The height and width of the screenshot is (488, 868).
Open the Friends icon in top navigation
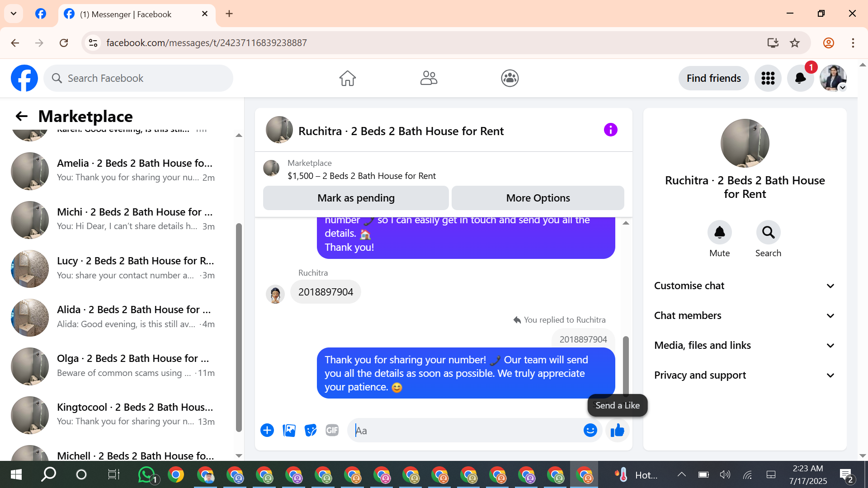click(x=429, y=78)
